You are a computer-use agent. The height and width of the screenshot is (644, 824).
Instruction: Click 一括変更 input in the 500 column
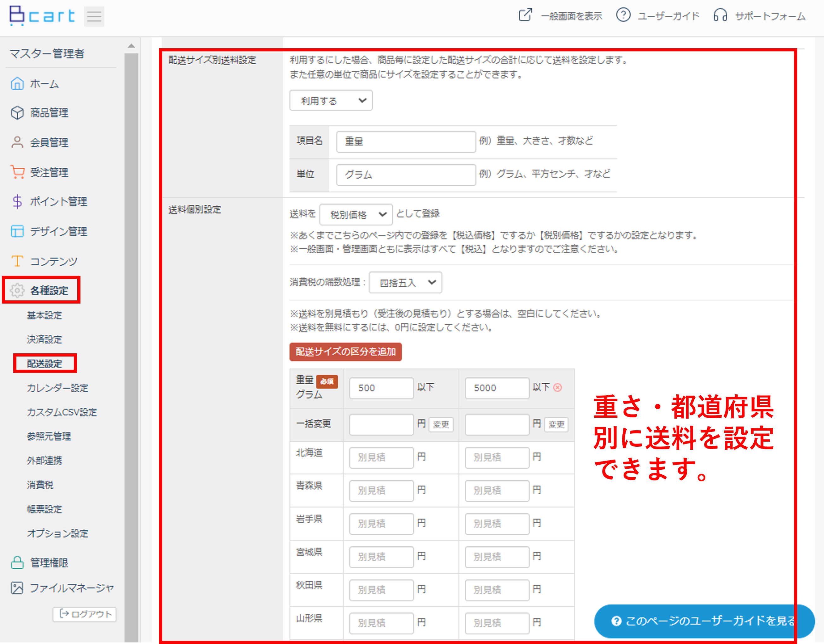(x=381, y=425)
